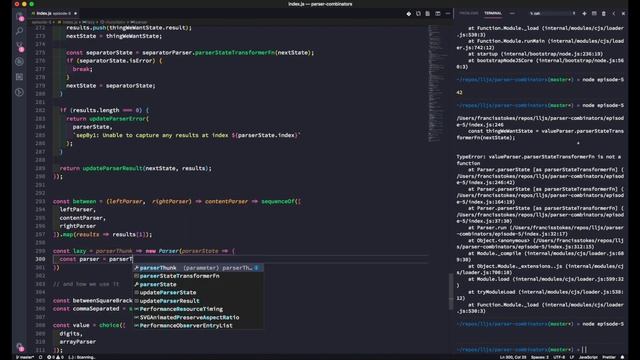Click the Ln 300 cursor position indicator

pos(513,357)
